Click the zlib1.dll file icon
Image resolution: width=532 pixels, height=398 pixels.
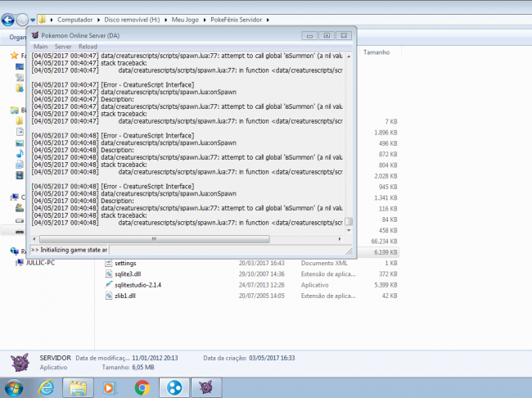[108, 296]
